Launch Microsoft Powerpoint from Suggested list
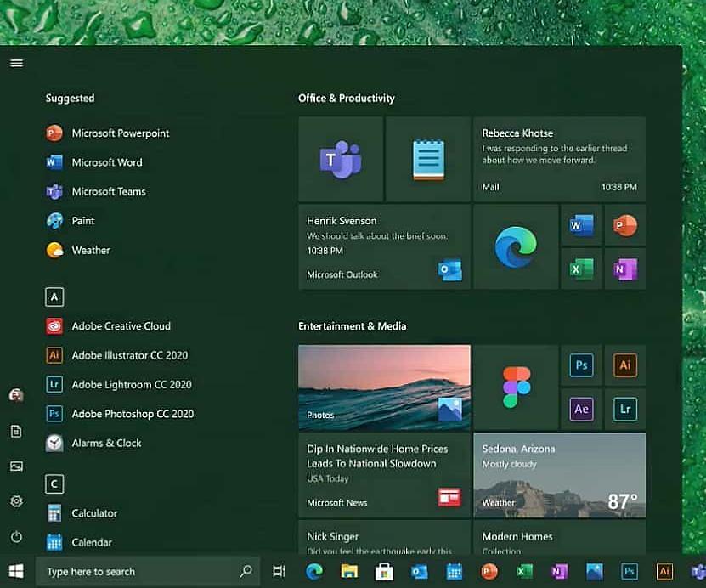This screenshot has height=588, width=706. pos(107,133)
